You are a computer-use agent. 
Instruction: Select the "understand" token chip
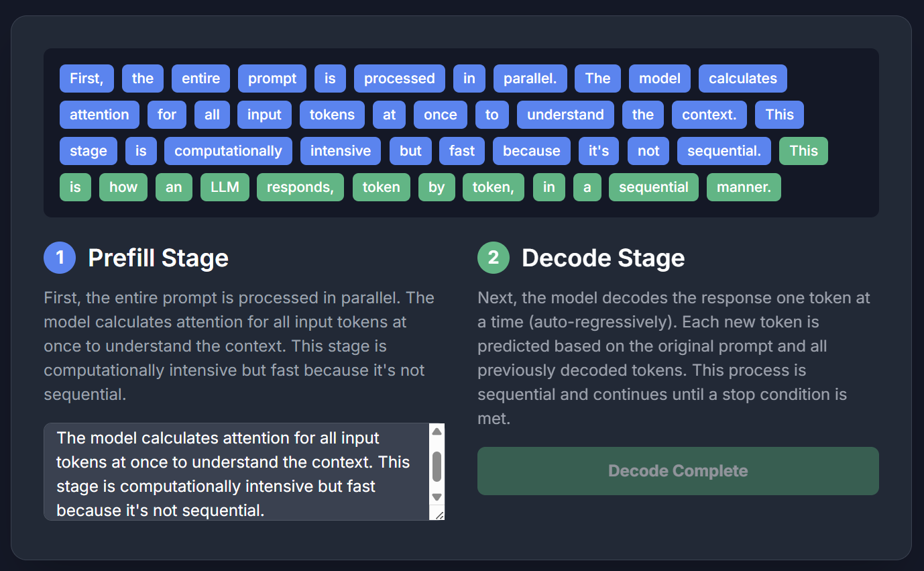(565, 115)
